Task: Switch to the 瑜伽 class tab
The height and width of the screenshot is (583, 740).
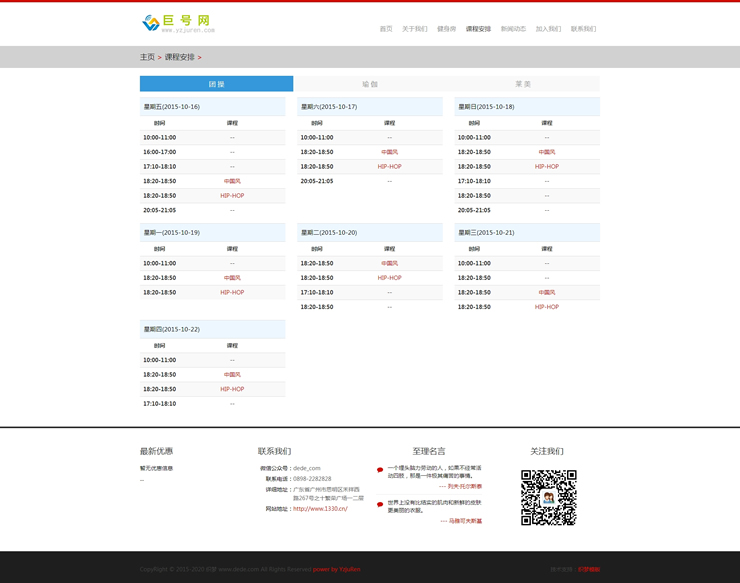Action: (370, 84)
